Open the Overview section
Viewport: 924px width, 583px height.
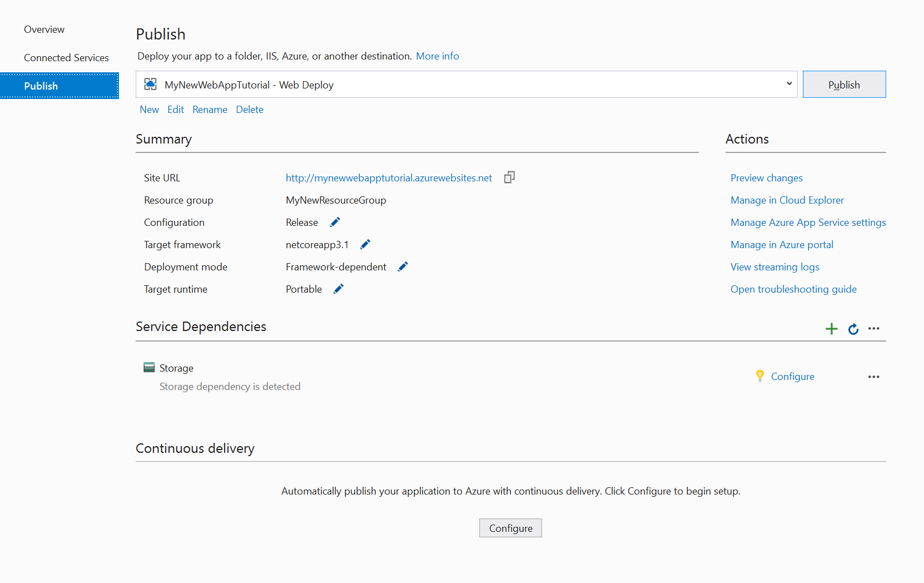click(44, 29)
